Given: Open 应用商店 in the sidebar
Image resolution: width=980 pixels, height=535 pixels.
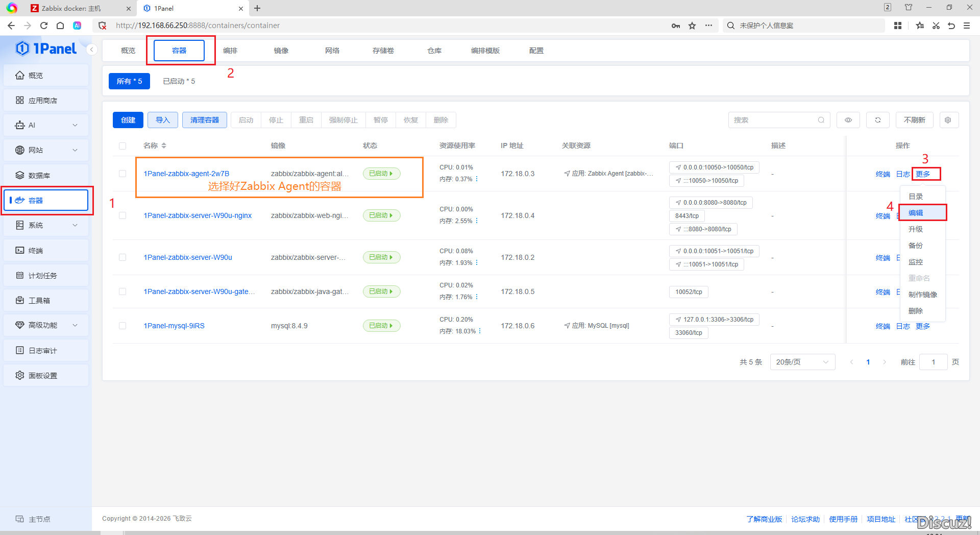Looking at the screenshot, I should coord(46,100).
